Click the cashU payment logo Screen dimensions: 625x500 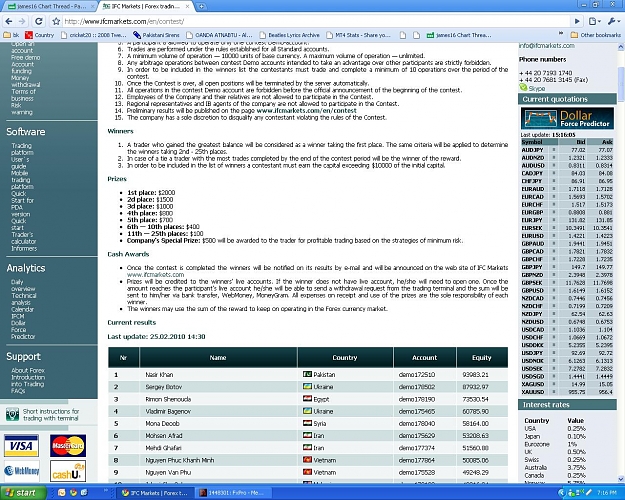(68, 471)
